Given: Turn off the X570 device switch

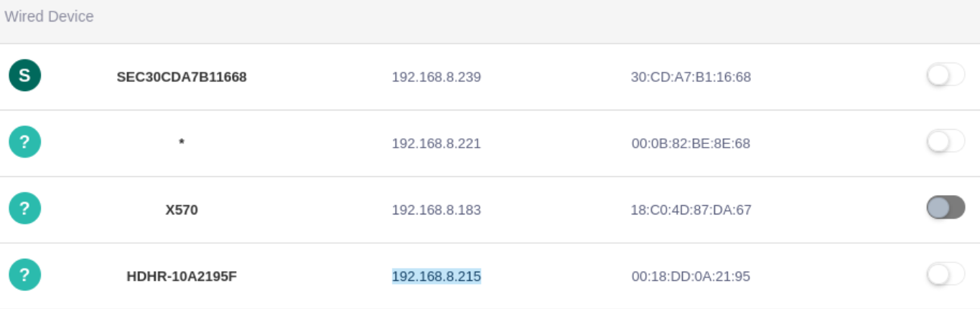Looking at the screenshot, I should tap(946, 208).
